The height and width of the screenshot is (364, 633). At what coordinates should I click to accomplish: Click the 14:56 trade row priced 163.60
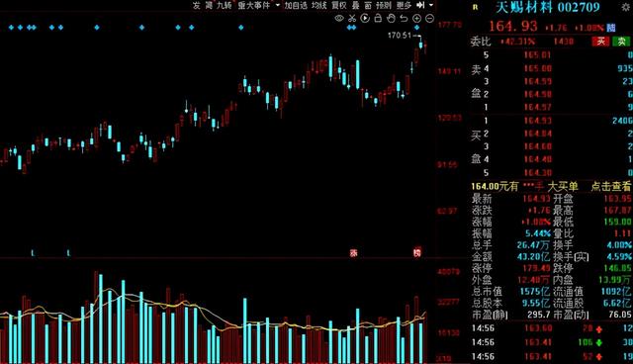(552, 328)
